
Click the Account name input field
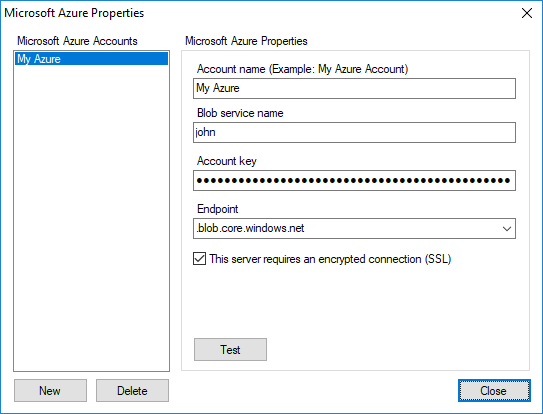click(354, 88)
